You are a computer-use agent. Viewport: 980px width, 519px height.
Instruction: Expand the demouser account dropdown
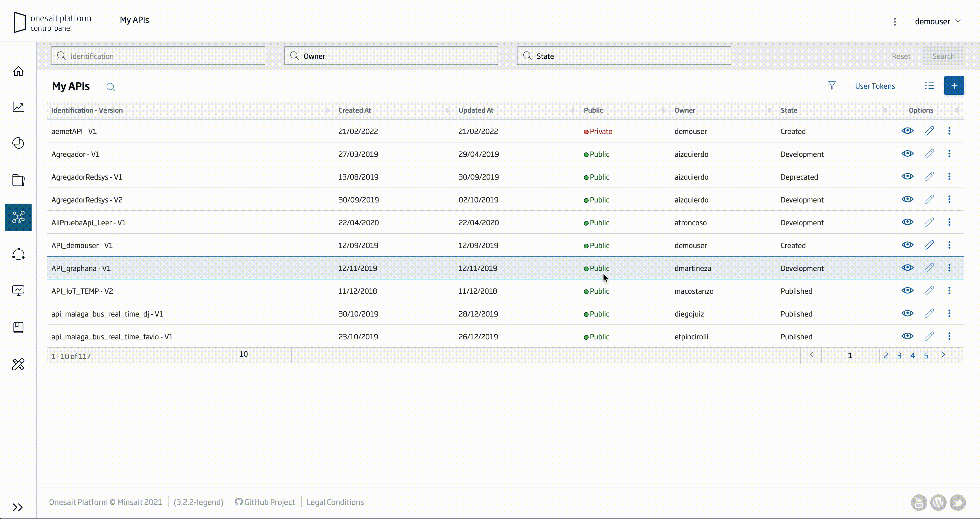tap(937, 21)
